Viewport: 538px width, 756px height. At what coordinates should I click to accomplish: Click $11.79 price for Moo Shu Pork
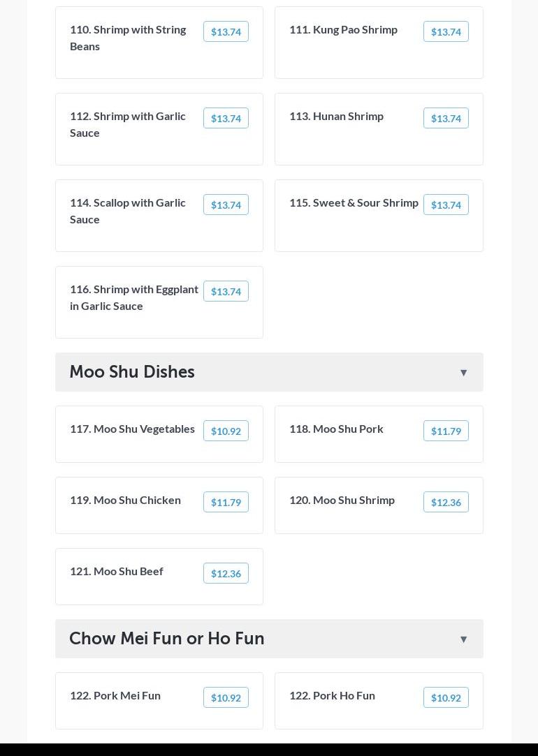(x=446, y=431)
